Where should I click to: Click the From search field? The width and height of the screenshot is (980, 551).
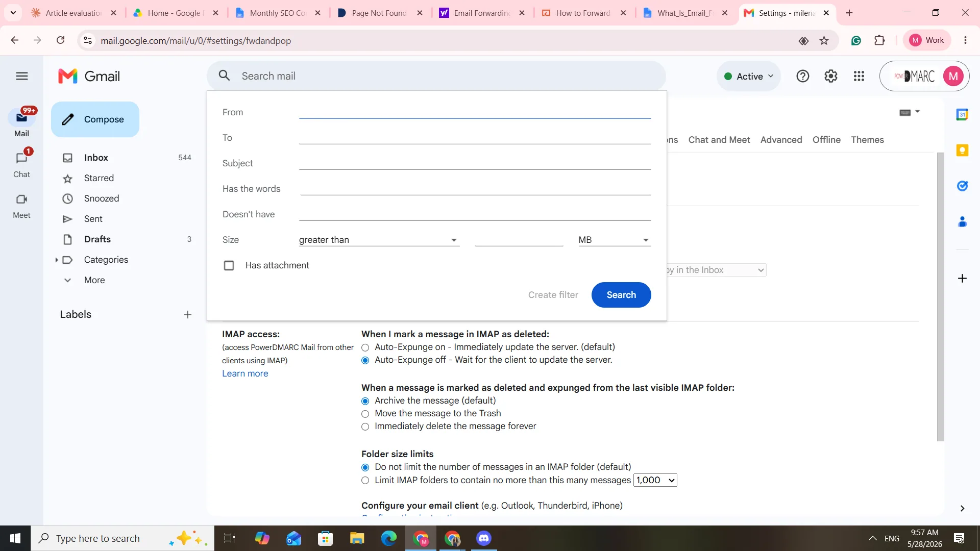pos(475,112)
